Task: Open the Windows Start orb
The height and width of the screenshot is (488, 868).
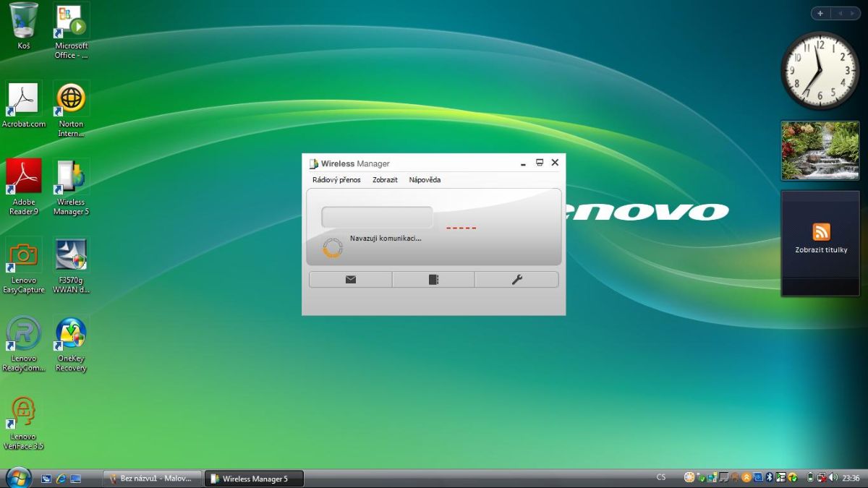Action: [x=18, y=477]
